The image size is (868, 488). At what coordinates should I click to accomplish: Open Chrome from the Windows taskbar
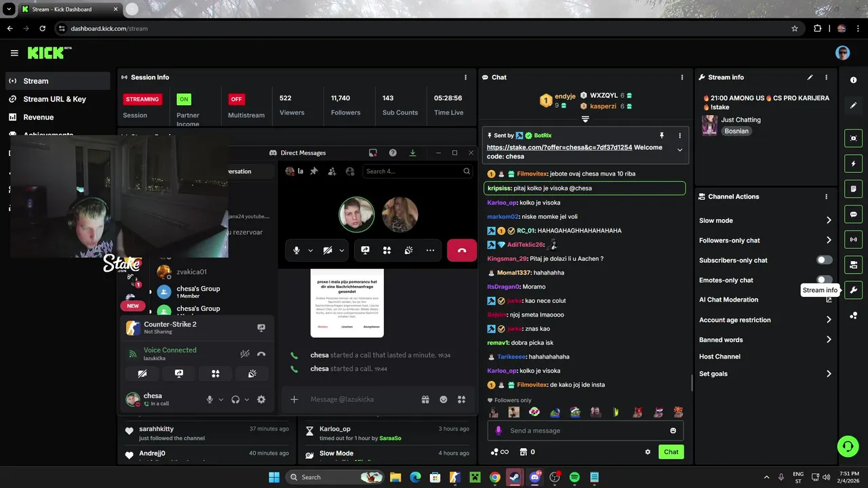495,477
